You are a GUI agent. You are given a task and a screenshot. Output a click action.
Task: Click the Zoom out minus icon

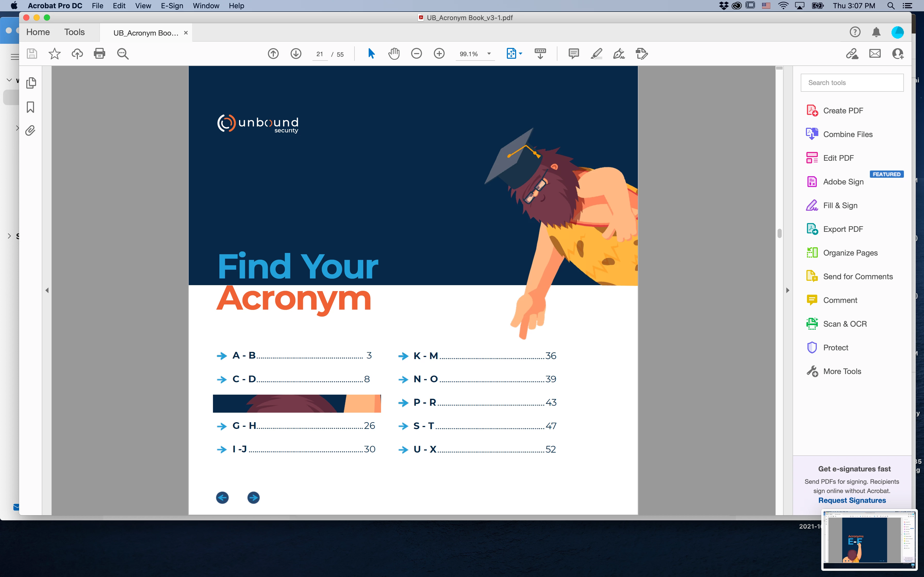click(x=416, y=54)
